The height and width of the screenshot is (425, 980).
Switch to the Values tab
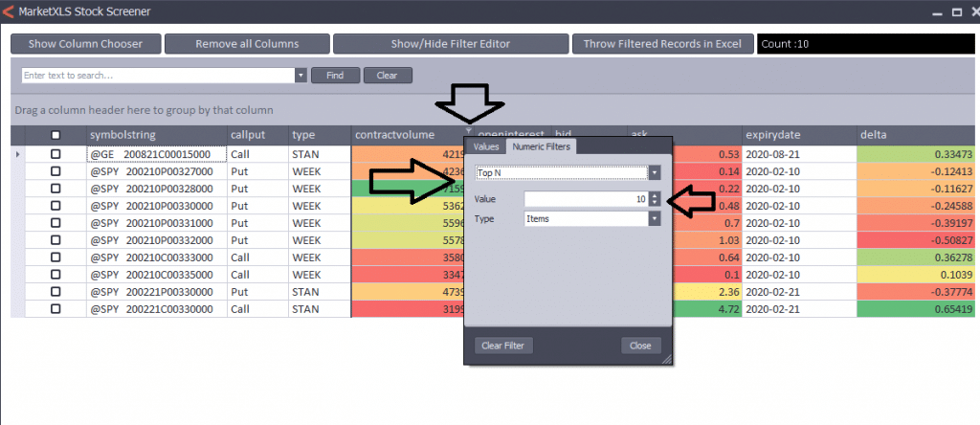[x=486, y=146]
